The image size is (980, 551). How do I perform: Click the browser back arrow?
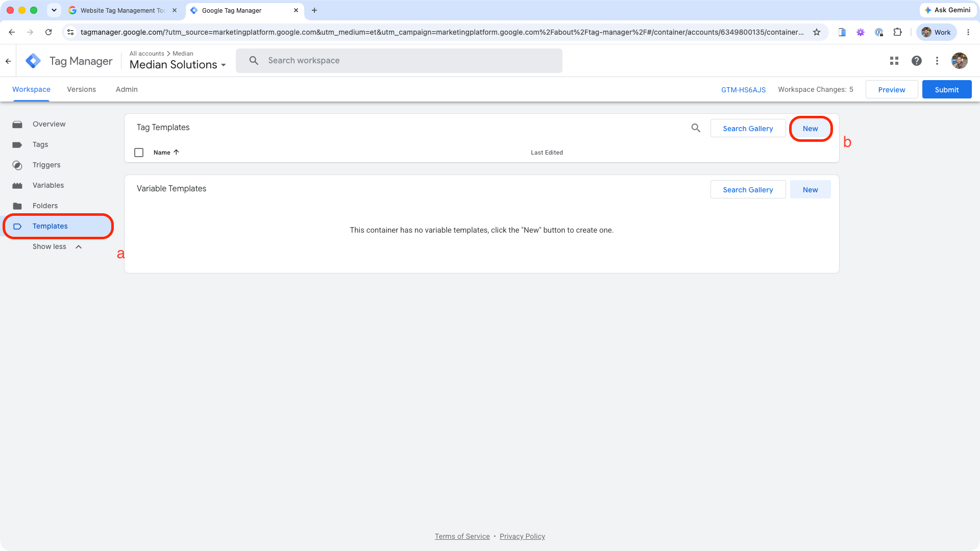pyautogui.click(x=12, y=32)
